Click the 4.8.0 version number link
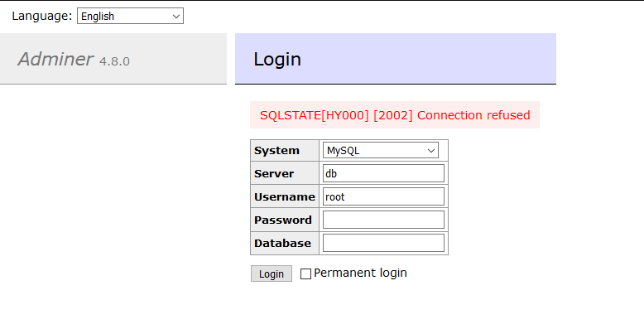The image size is (644, 334). point(114,61)
